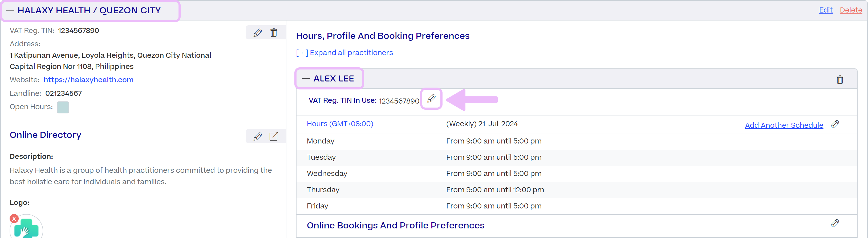The height and width of the screenshot is (238, 868).
Task: Edit hours schedule pencil beside Add Another Schedule
Action: click(x=835, y=124)
